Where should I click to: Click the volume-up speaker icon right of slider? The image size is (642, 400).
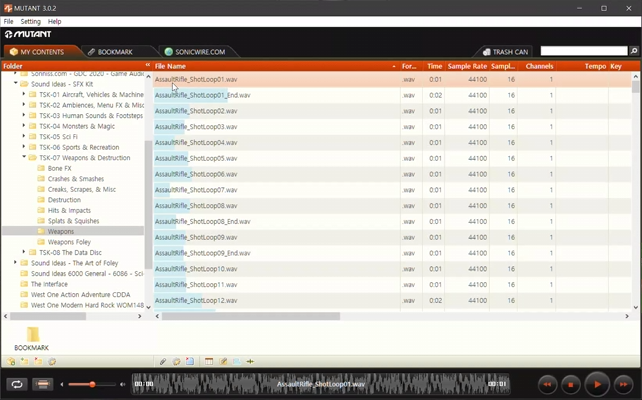pos(122,384)
